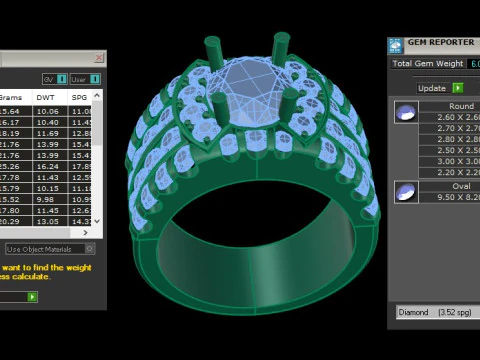The height and width of the screenshot is (360, 480).
Task: Click the SPG column header
Action: click(79, 98)
